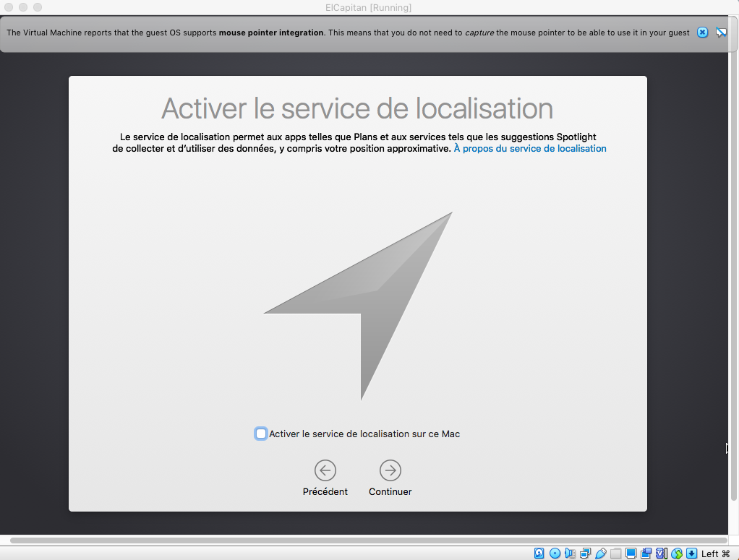Click the Continuer text label
739x560 pixels.
[390, 491]
